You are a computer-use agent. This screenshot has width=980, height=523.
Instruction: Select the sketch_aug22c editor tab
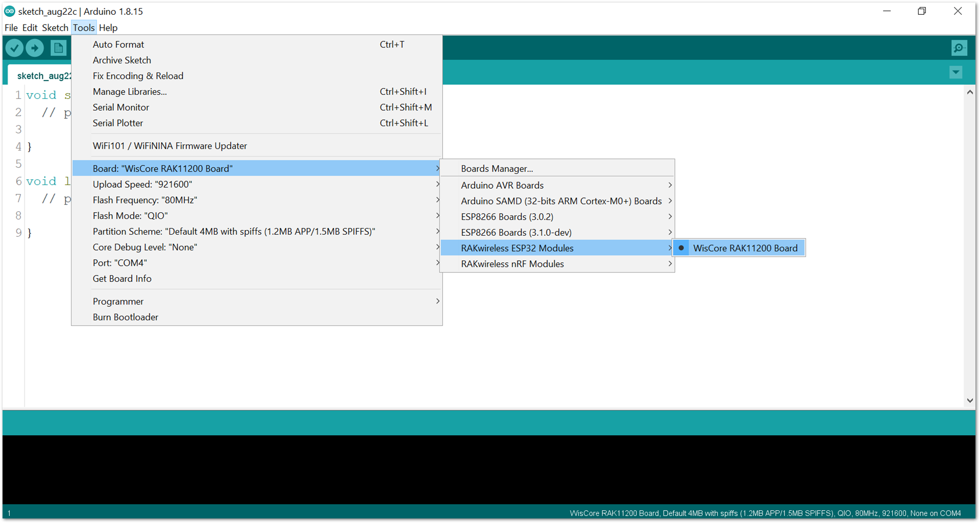pyautogui.click(x=40, y=76)
